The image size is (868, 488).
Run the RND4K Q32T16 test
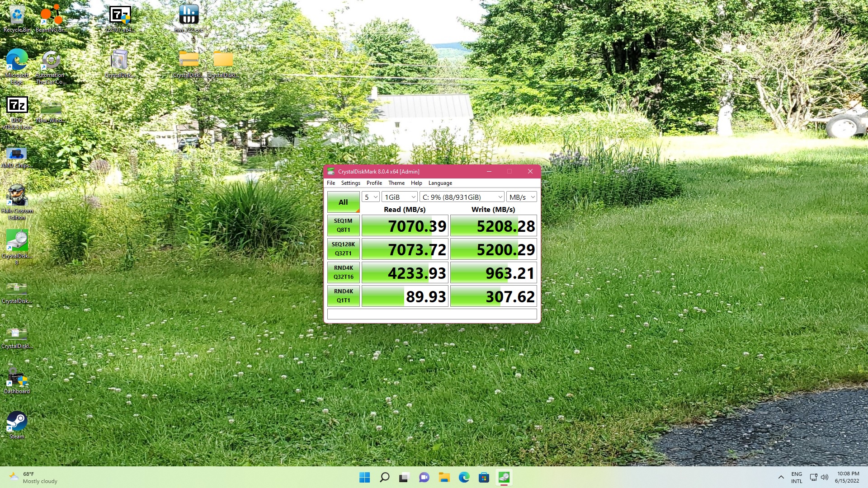(344, 272)
